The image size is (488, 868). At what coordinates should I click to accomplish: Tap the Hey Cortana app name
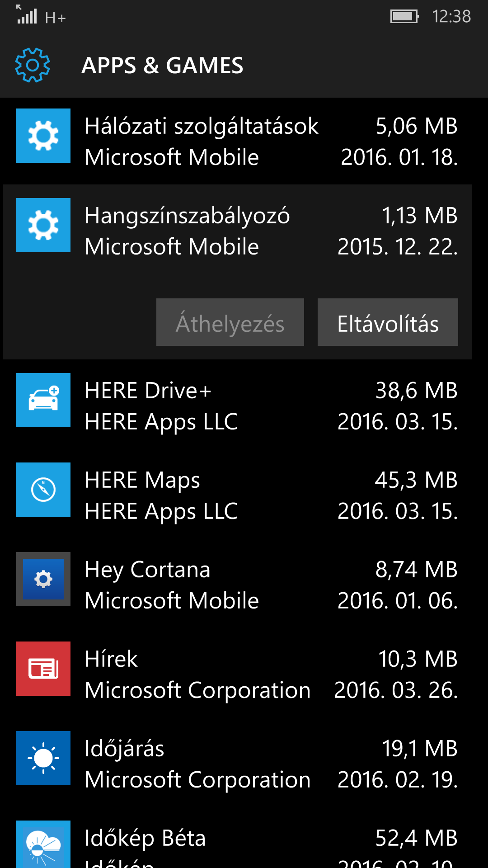[x=148, y=570]
